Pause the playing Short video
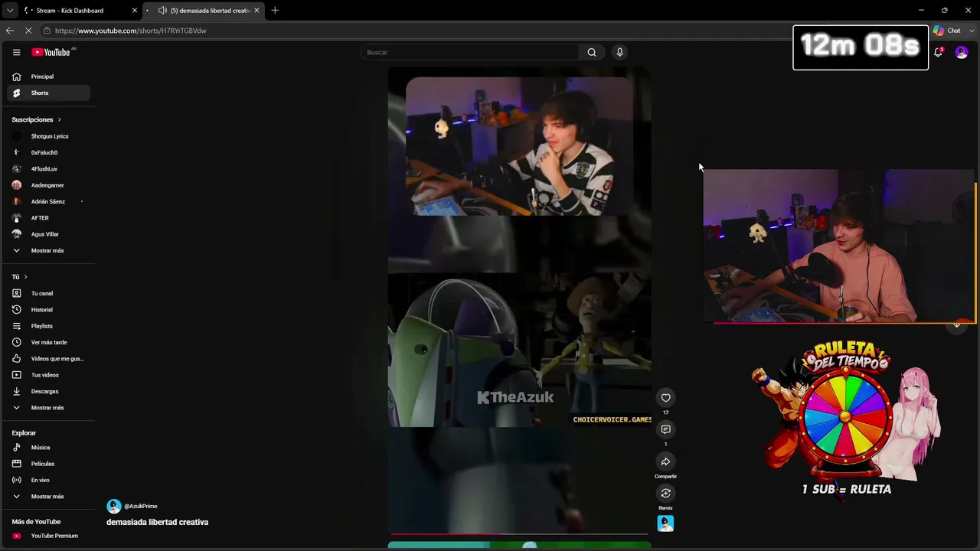This screenshot has height=551, width=980. coord(519,300)
